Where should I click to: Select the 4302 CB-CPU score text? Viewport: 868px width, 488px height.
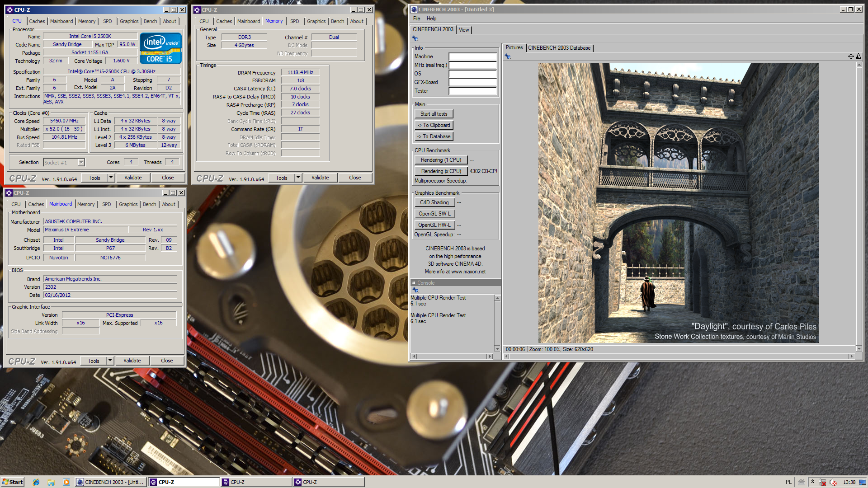483,171
